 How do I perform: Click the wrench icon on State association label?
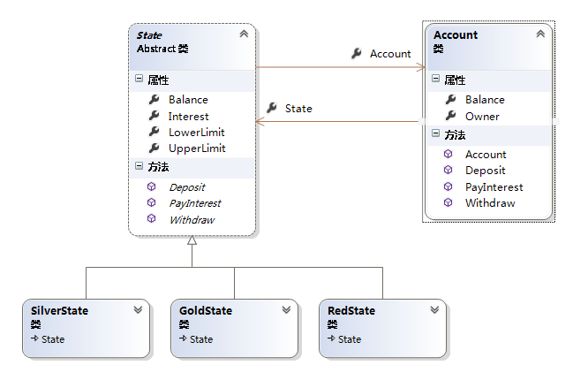272,108
